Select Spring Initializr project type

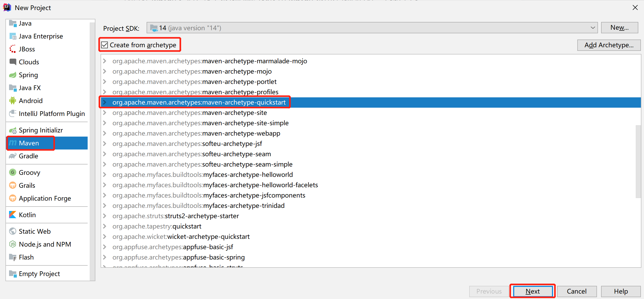pos(41,130)
